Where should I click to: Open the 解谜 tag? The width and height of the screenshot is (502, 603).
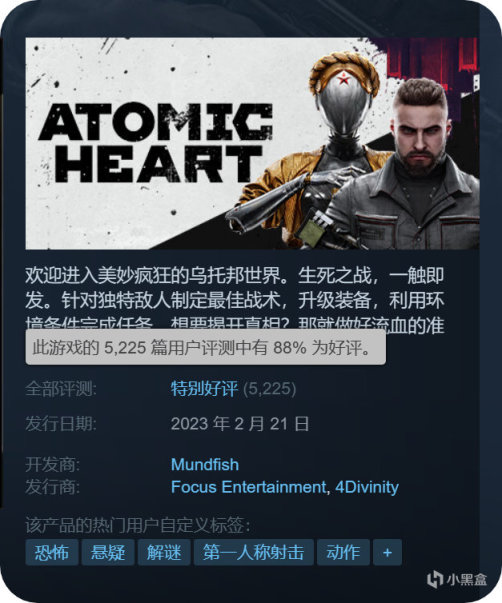coord(164,552)
